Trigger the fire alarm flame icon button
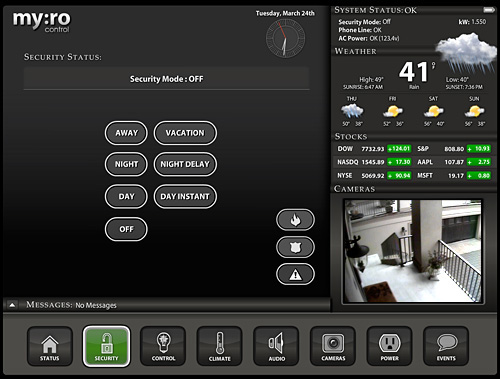This screenshot has height=379, width=500. tap(295, 220)
